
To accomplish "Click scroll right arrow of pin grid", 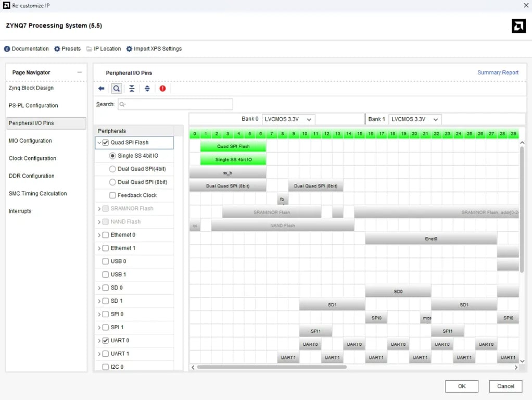I will 516,367.
